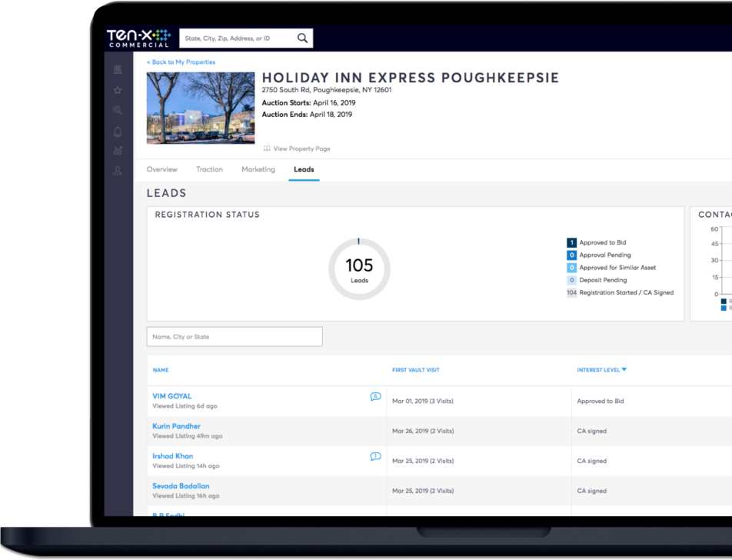Click Irshad Khan's "Mar 25, 2019 (2 Visits)" cell
The image size is (732, 560).
(423, 461)
